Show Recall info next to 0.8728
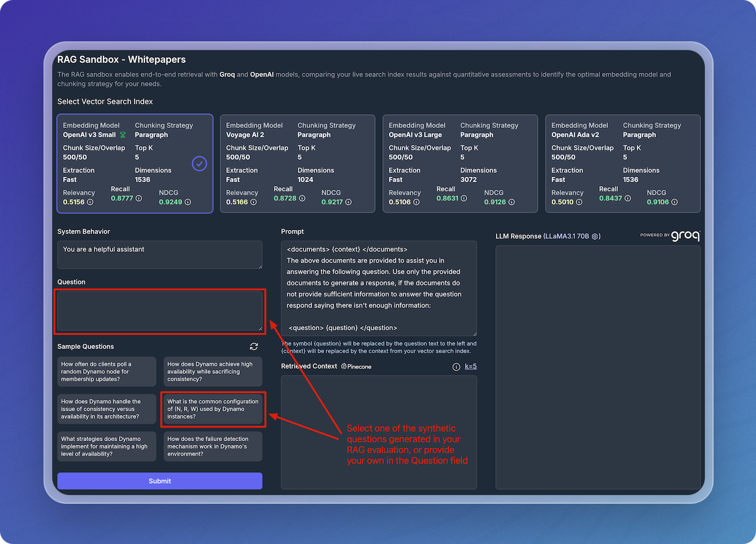 pyautogui.click(x=302, y=198)
